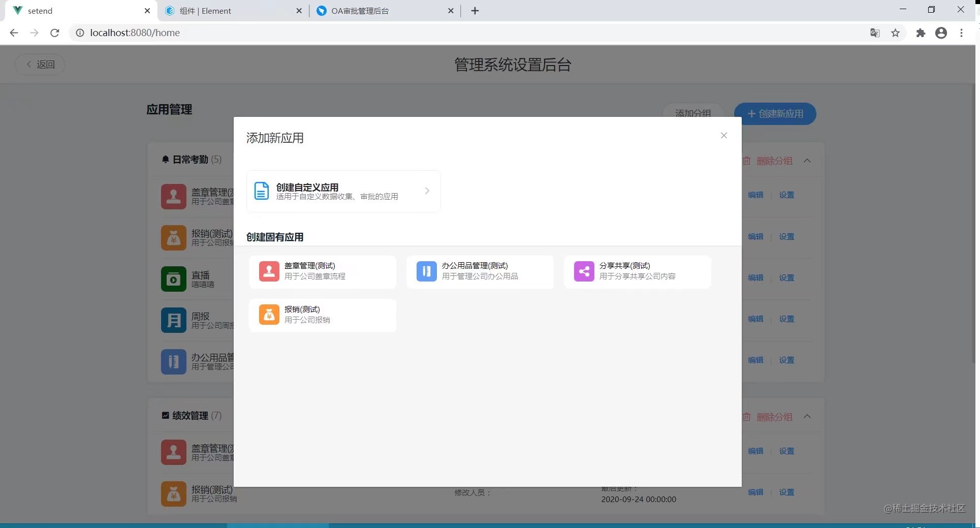Click the purple share icon
The width and height of the screenshot is (980, 528).
pos(584,271)
